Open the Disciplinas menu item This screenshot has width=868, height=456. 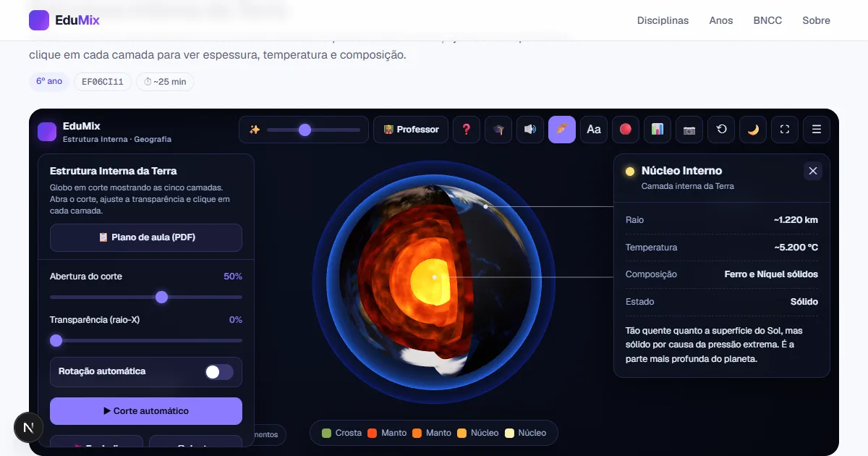pyautogui.click(x=663, y=20)
